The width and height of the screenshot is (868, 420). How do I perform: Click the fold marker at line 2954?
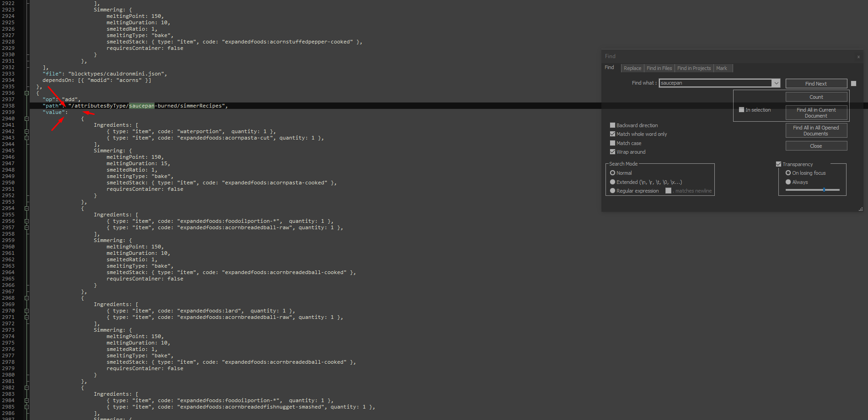[27, 208]
